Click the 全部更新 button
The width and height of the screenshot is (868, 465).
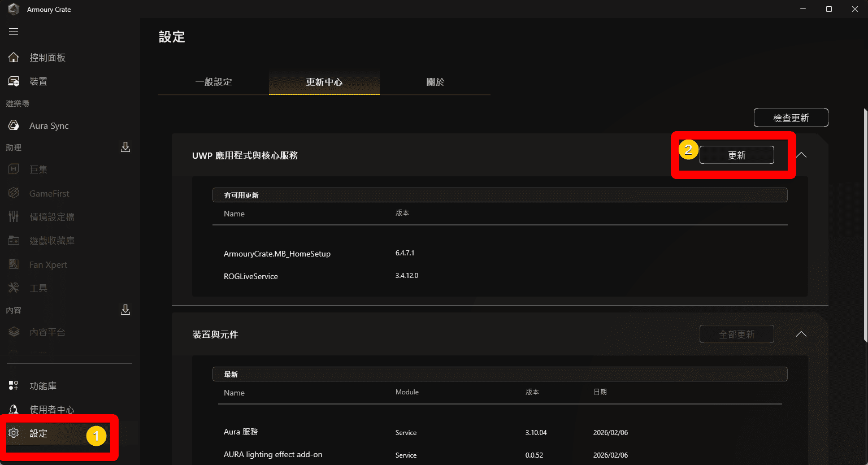[736, 334]
